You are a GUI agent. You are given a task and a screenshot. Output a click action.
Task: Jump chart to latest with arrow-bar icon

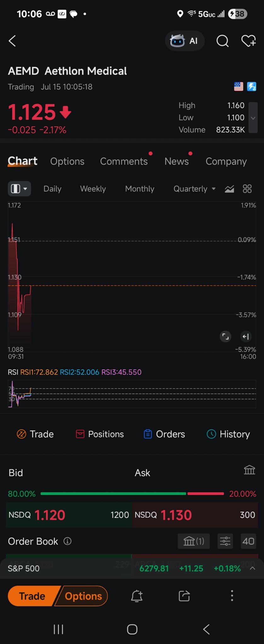(x=246, y=336)
